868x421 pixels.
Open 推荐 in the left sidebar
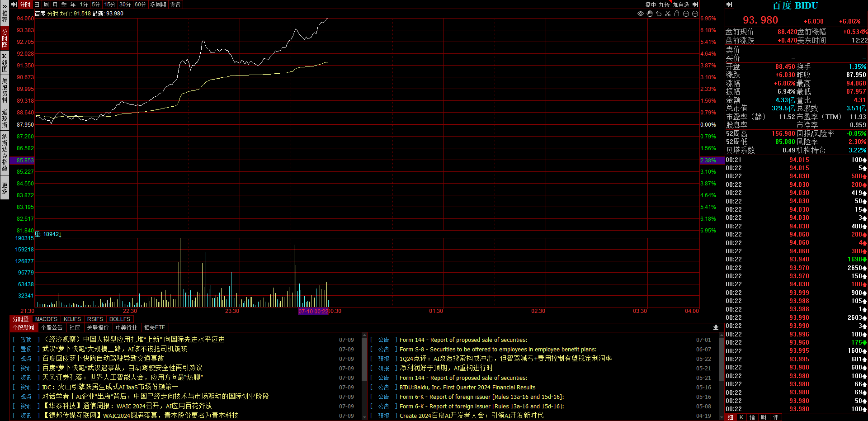point(5,17)
